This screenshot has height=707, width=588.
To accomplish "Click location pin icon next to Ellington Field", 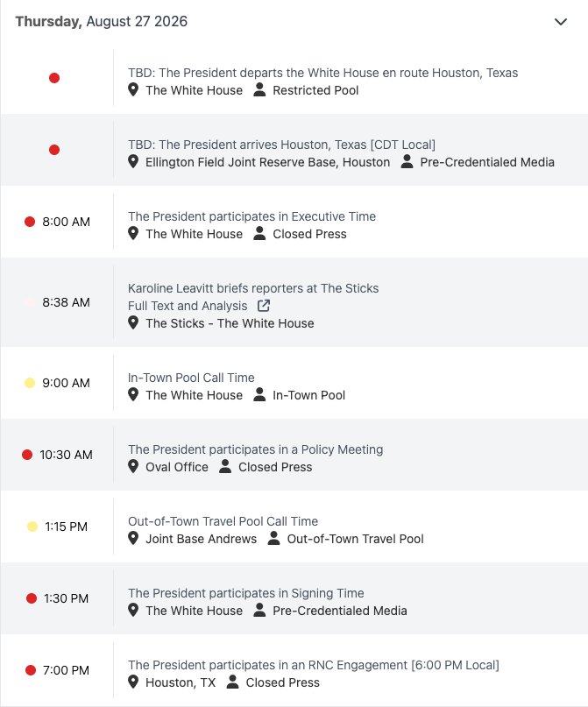I will (133, 161).
